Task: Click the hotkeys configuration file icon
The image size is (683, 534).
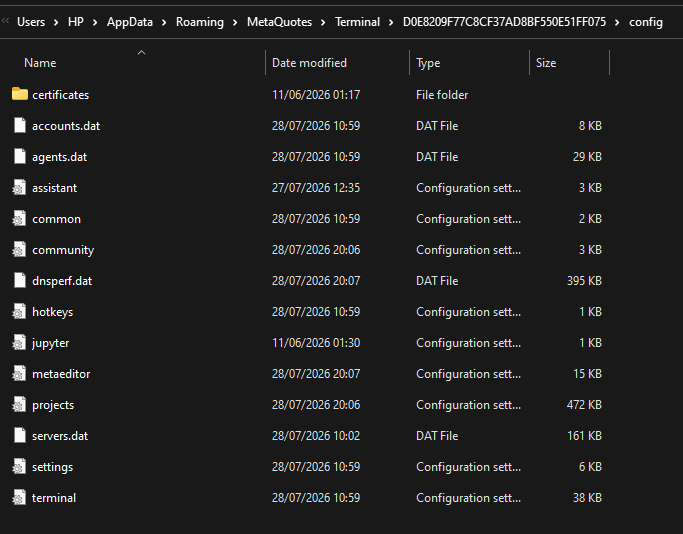Action: tap(19, 311)
